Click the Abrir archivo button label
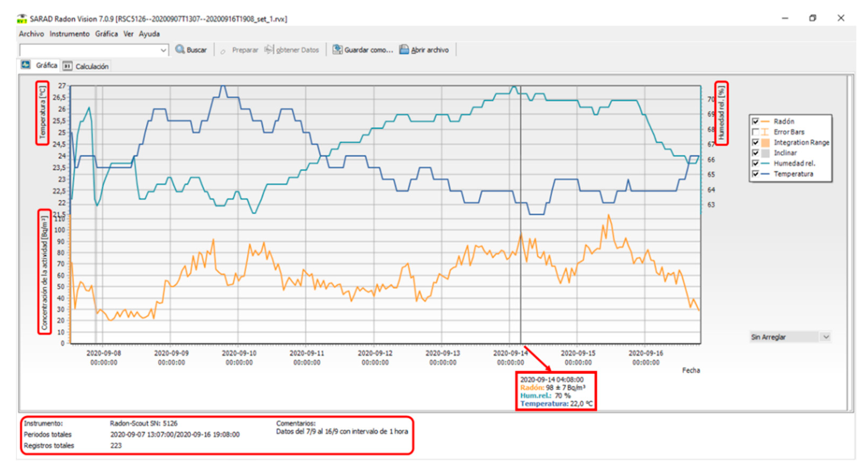Image resolution: width=868 pixels, height=472 pixels. tap(430, 50)
